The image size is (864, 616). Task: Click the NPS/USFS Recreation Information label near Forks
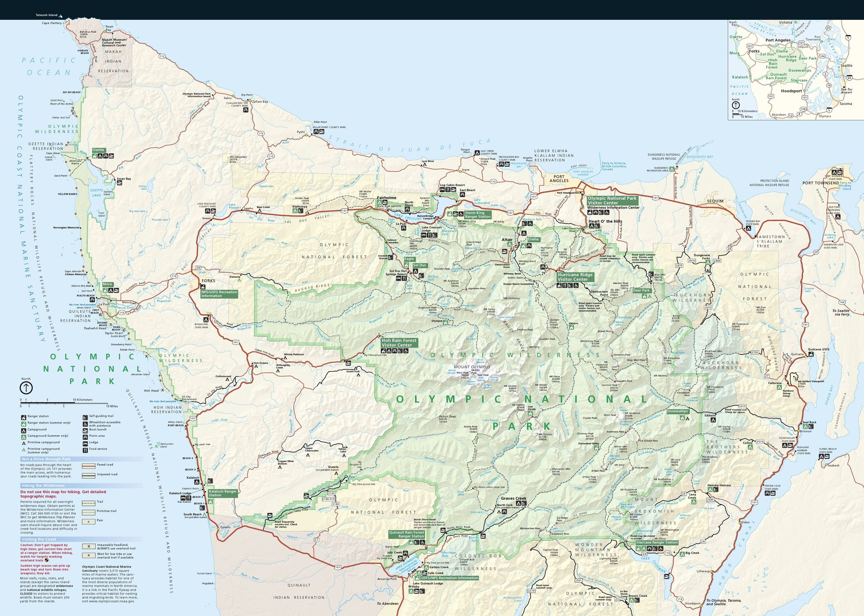(219, 294)
